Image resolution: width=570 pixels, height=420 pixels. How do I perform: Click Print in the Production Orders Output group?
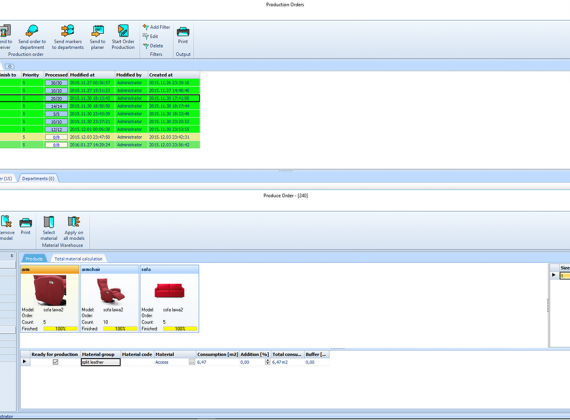183,36
